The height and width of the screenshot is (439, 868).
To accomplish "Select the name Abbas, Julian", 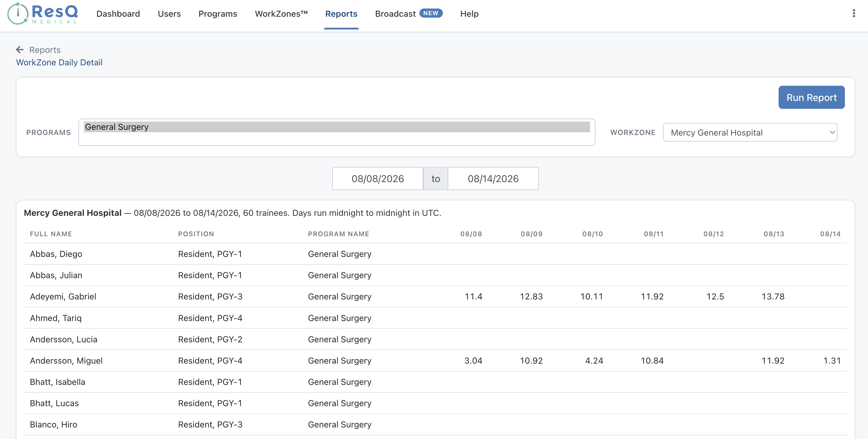I will 56,275.
